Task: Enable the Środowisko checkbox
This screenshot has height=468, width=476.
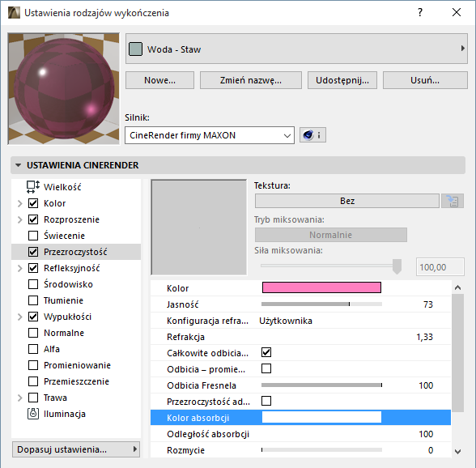Action: [33, 284]
